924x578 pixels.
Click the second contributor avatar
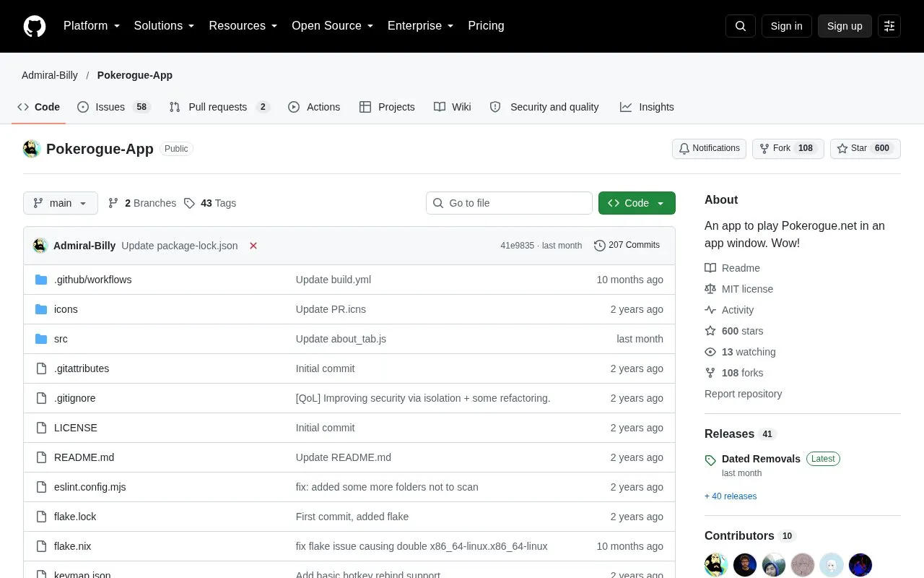745,565
